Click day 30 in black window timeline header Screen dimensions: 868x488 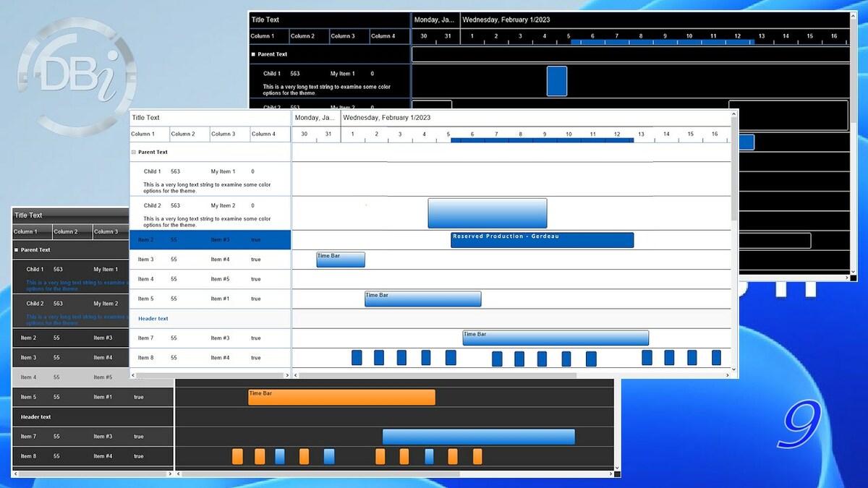pyautogui.click(x=424, y=36)
